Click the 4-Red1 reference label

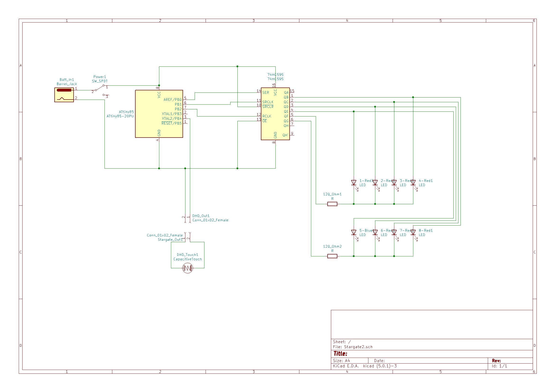click(426, 181)
